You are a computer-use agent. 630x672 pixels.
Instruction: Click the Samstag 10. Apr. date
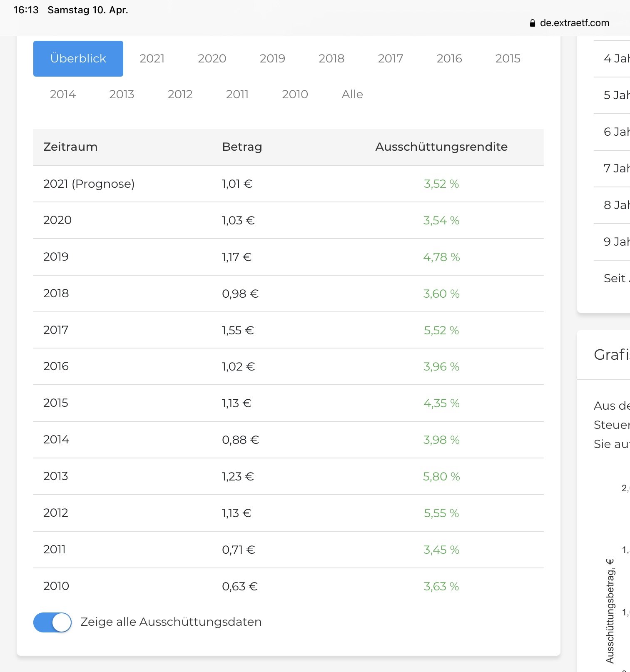[x=88, y=10]
